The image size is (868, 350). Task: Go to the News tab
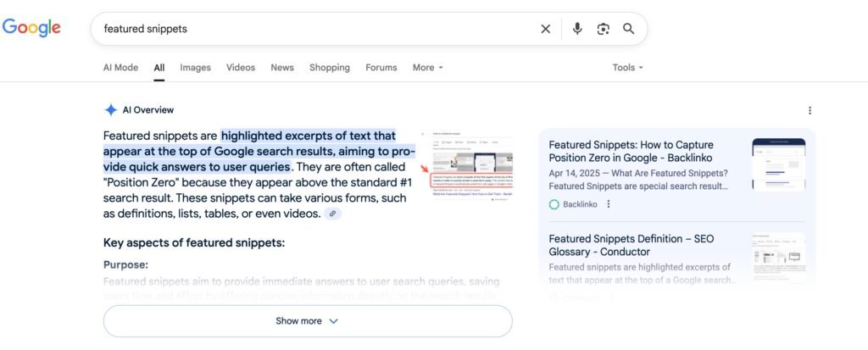coord(282,68)
